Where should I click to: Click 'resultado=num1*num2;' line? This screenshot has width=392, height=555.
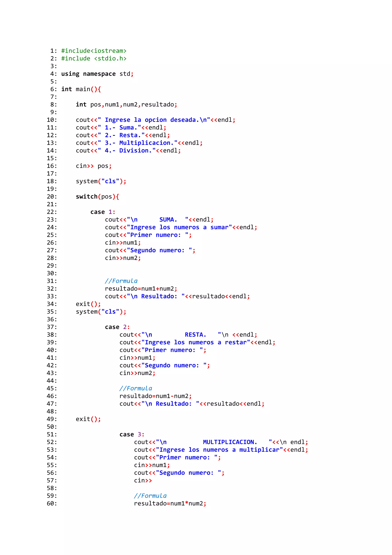coord(170,503)
